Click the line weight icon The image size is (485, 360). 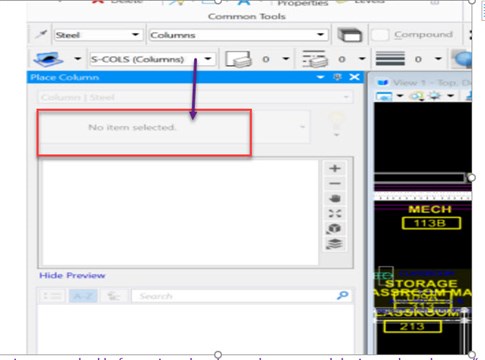(390, 59)
